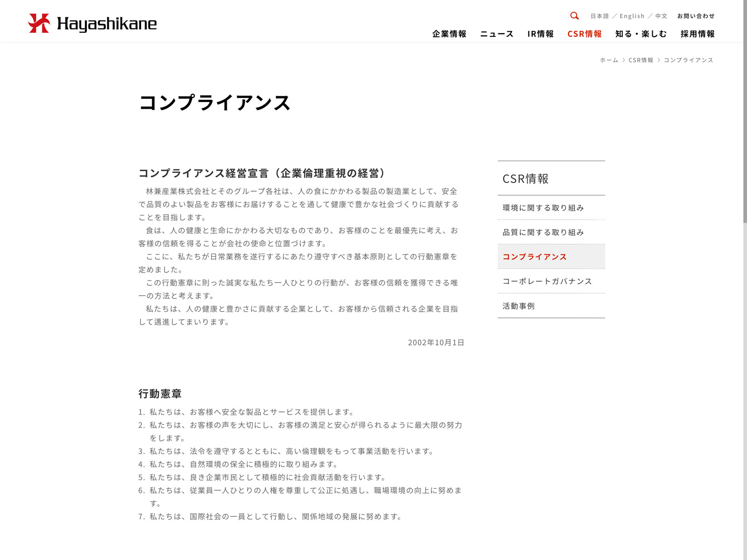Open 品質に関する取り組み in sidebar
The image size is (747, 560).
543,232
